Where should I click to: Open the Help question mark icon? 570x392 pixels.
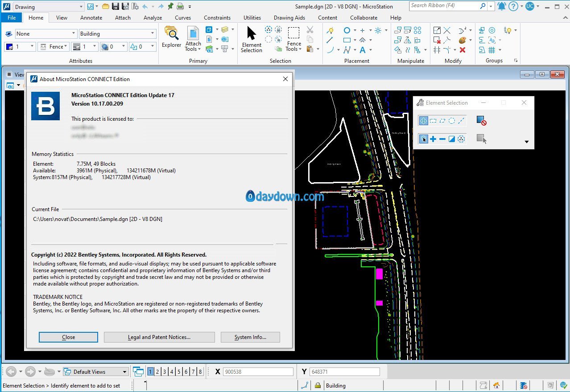coord(513,6)
